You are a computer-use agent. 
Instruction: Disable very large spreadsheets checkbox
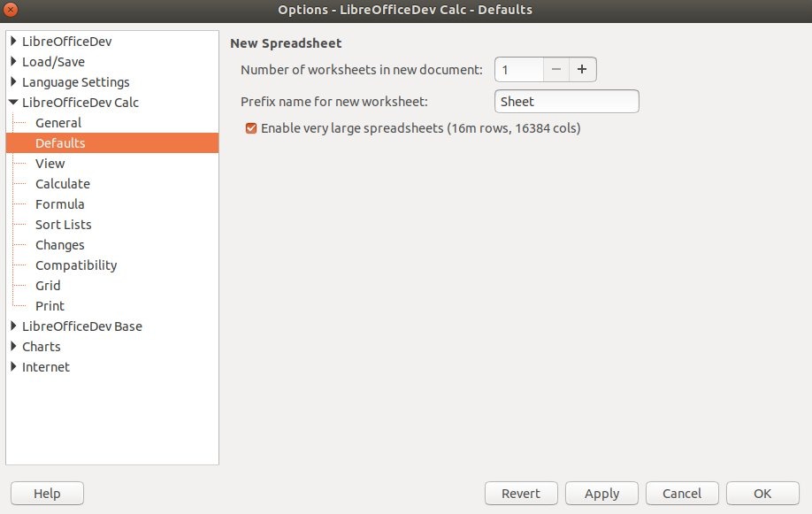click(x=251, y=128)
